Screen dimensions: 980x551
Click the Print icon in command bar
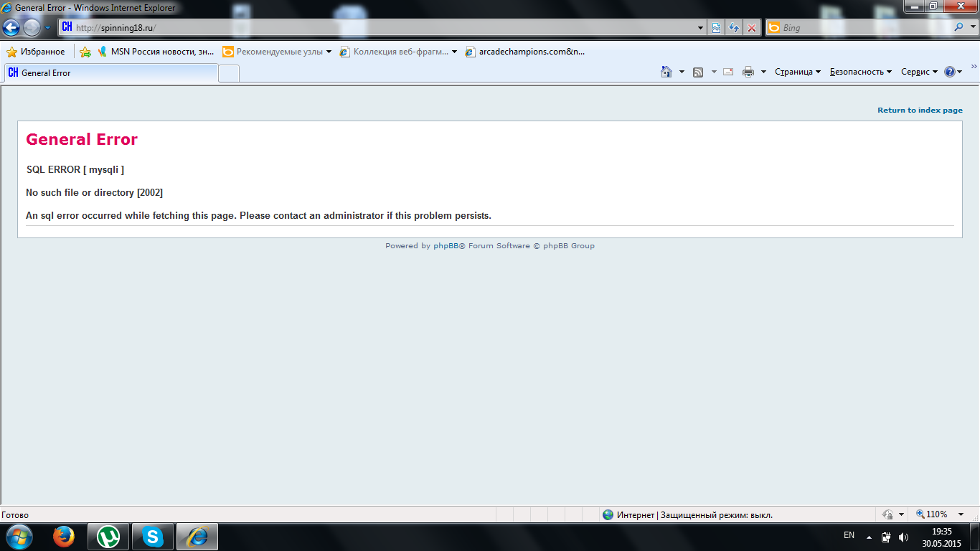(748, 72)
